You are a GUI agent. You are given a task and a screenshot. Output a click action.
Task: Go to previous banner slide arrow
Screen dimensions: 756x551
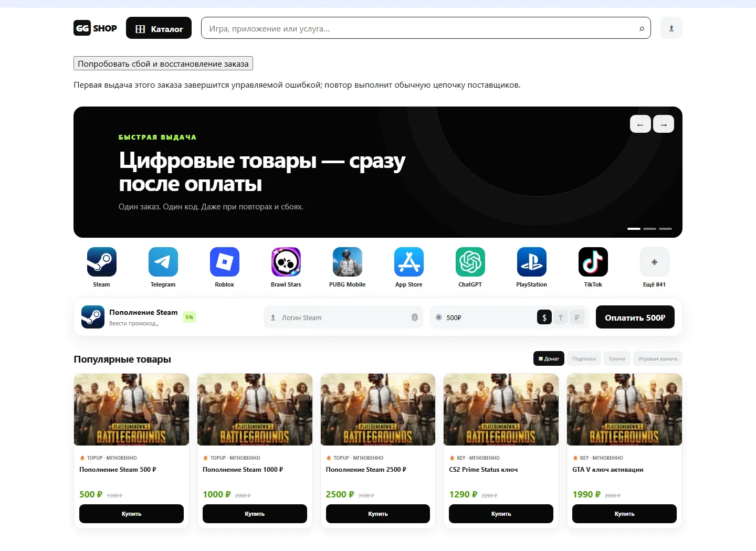[x=640, y=124]
